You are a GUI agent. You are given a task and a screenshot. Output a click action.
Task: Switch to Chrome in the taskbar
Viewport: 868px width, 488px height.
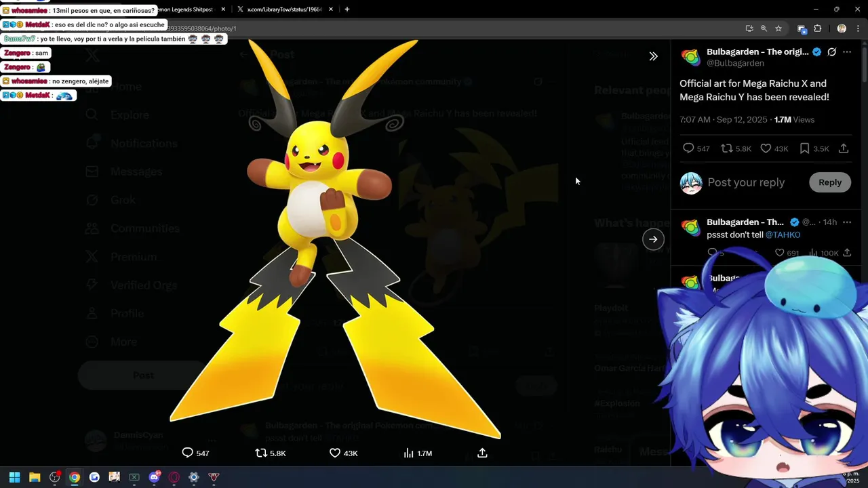(74, 477)
